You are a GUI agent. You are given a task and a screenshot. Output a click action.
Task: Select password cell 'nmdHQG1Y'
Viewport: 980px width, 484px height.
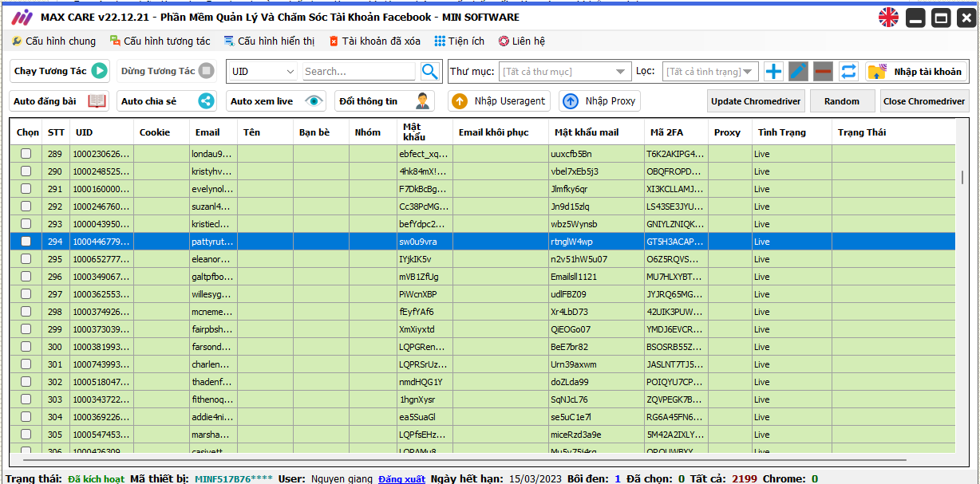(425, 382)
